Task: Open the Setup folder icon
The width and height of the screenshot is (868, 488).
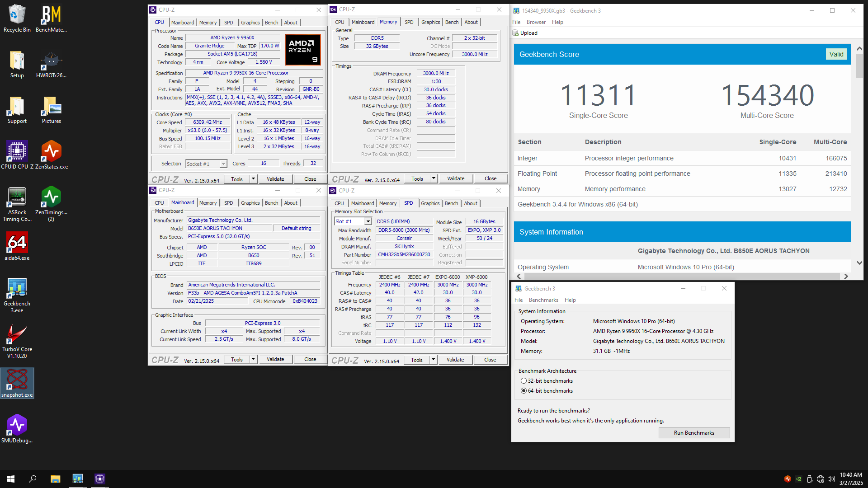Action: pos(17,64)
